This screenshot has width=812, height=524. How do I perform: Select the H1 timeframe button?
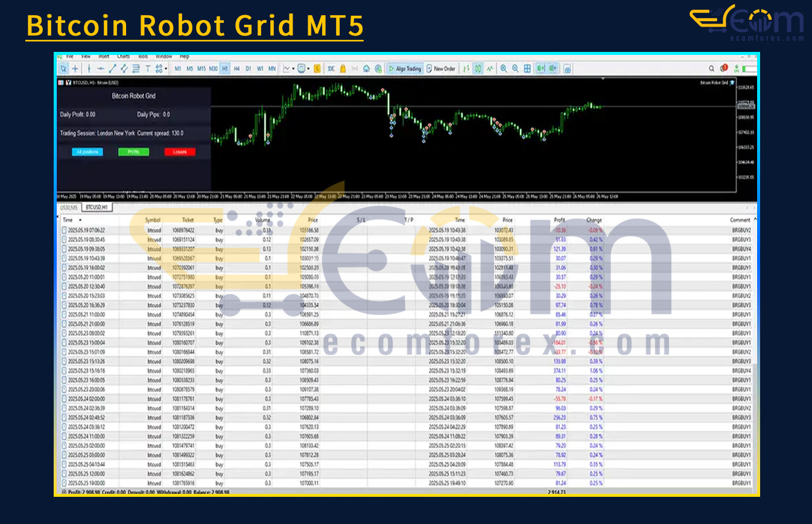tap(225, 69)
